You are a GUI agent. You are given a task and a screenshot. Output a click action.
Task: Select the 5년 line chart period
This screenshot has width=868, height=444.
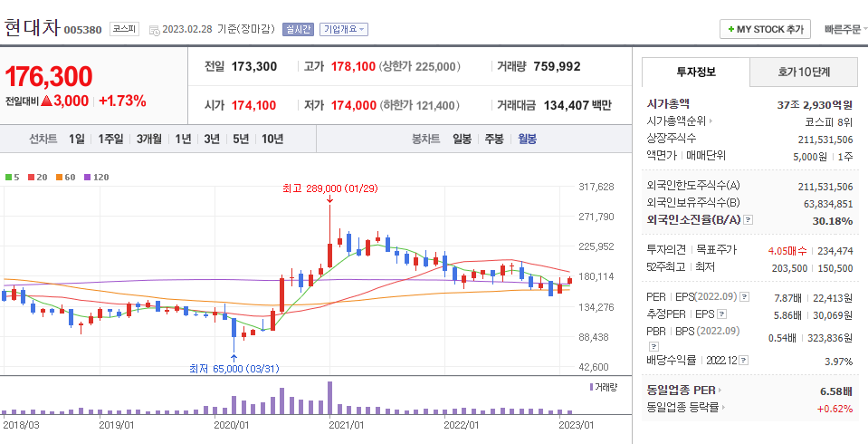coord(240,140)
